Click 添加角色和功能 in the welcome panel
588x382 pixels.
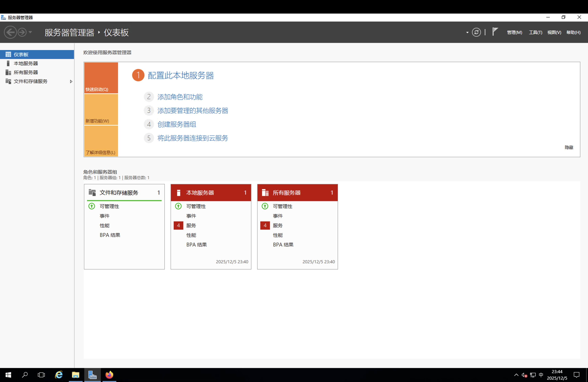coord(180,97)
